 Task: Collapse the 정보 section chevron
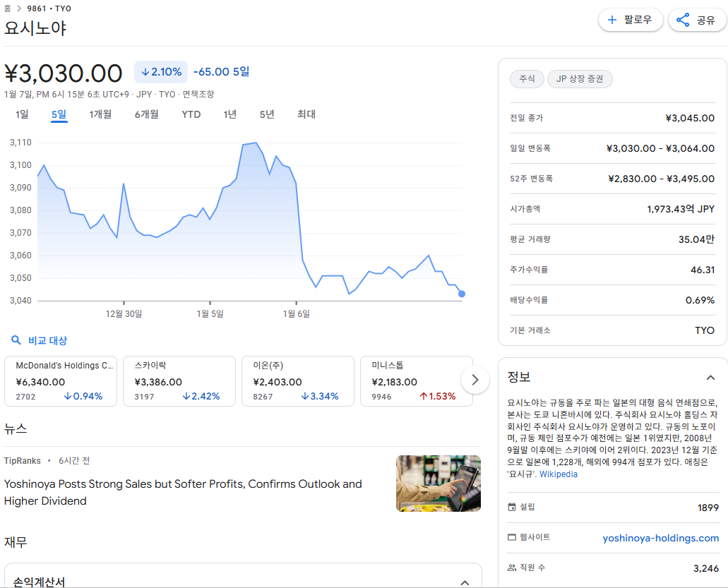tap(710, 378)
